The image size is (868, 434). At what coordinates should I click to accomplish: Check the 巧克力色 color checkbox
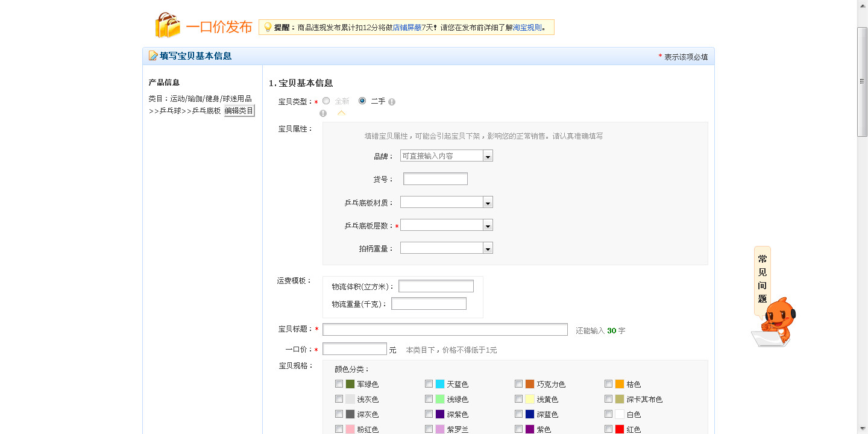click(518, 384)
